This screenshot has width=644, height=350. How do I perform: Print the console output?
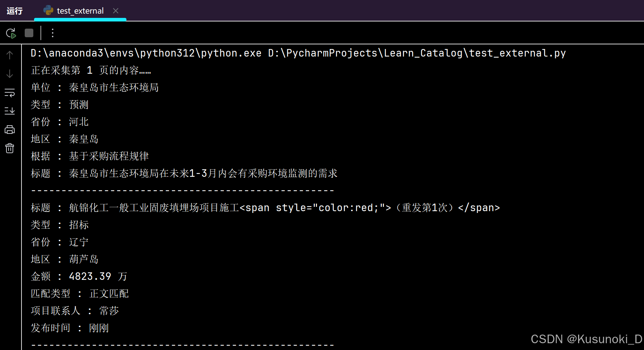point(10,130)
